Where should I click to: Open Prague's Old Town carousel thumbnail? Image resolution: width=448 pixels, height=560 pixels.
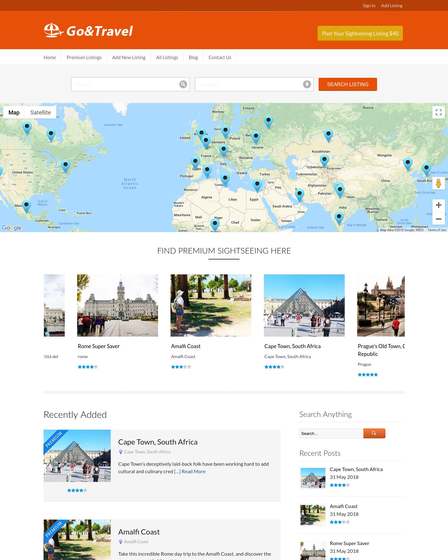click(x=381, y=305)
